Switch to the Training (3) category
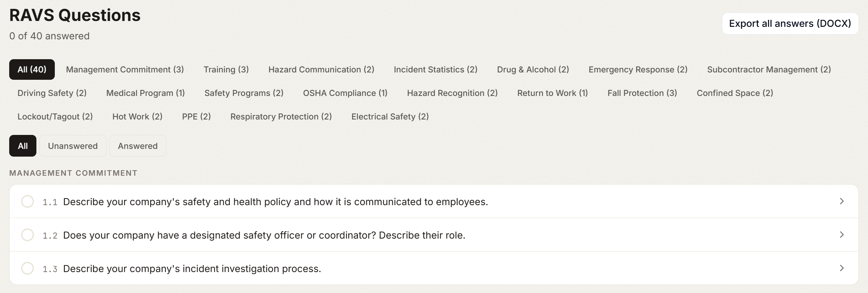The height and width of the screenshot is (293, 868). click(226, 69)
